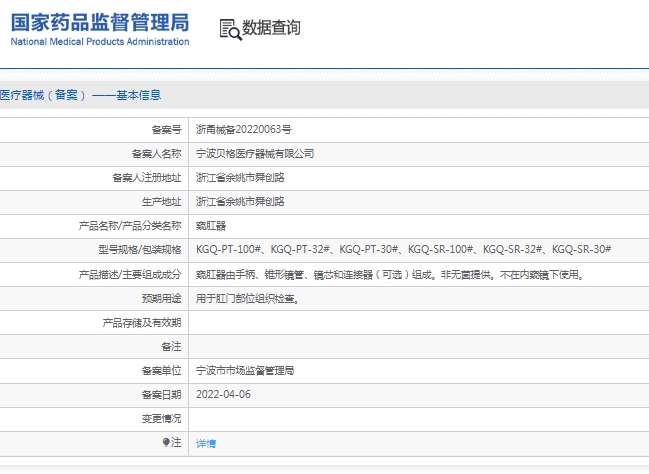Click the 变更情况 label
Screen dimensions: 649x474
click(x=161, y=419)
